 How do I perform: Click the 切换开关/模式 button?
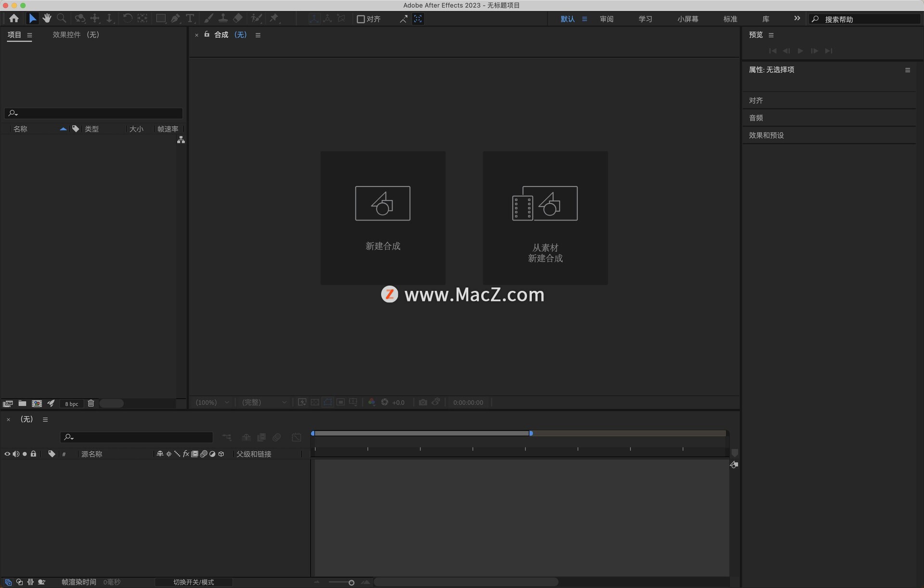coord(193,582)
